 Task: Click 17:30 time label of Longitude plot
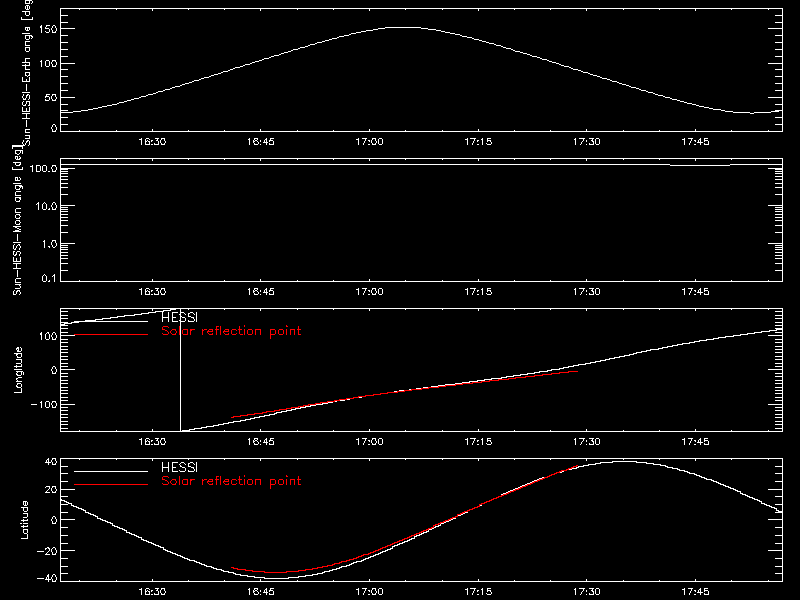coord(587,442)
